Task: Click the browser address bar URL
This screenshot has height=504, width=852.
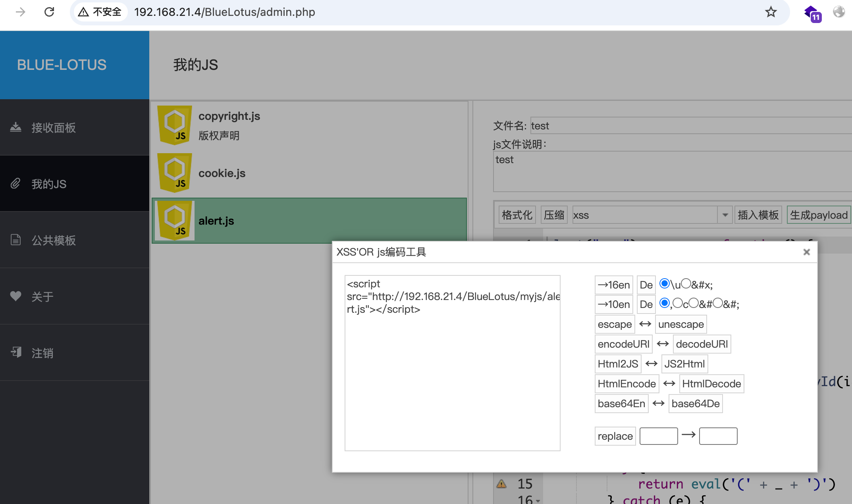Action: click(x=224, y=12)
